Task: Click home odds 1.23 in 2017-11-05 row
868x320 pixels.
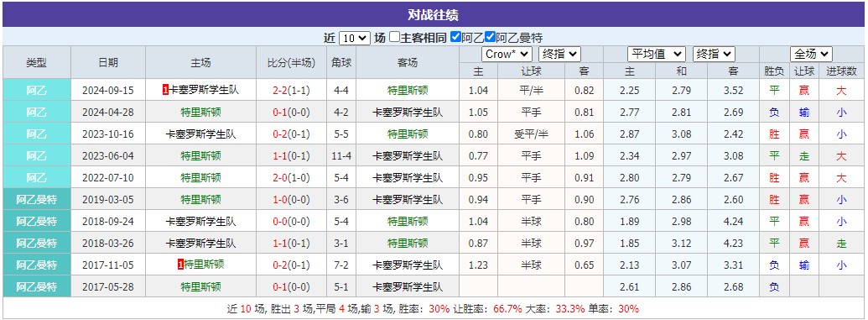Action: (x=478, y=265)
